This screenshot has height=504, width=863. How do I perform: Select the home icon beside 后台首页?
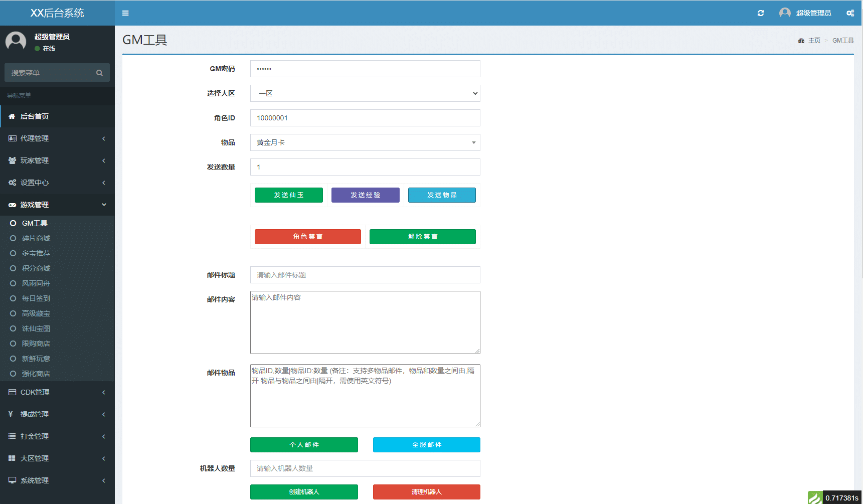pos(12,116)
